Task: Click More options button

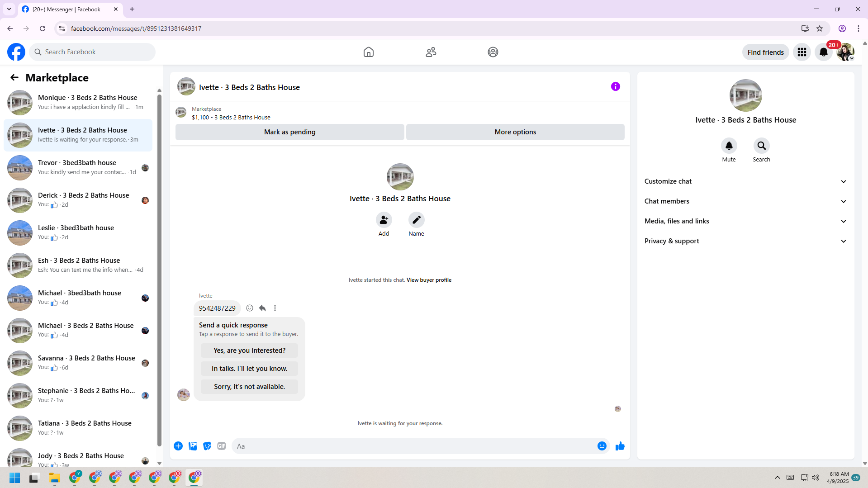Action: (515, 132)
